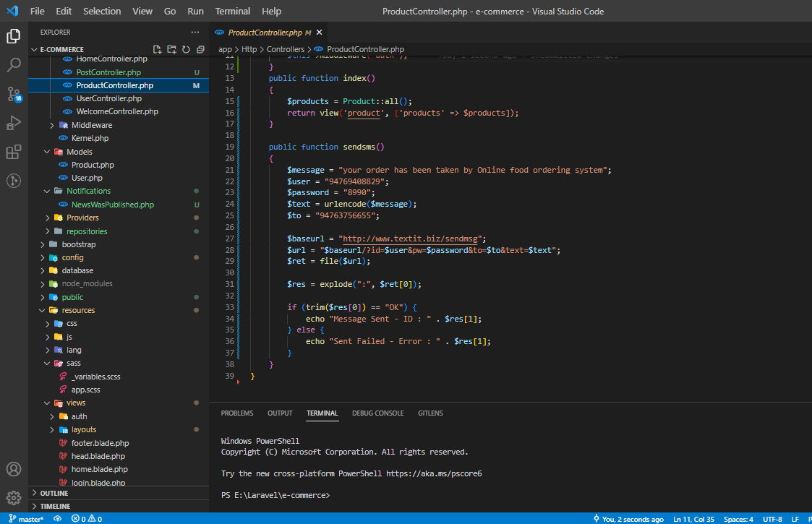This screenshot has height=524, width=812.
Task: Click Refresh Explorer icon
Action: pos(186,50)
